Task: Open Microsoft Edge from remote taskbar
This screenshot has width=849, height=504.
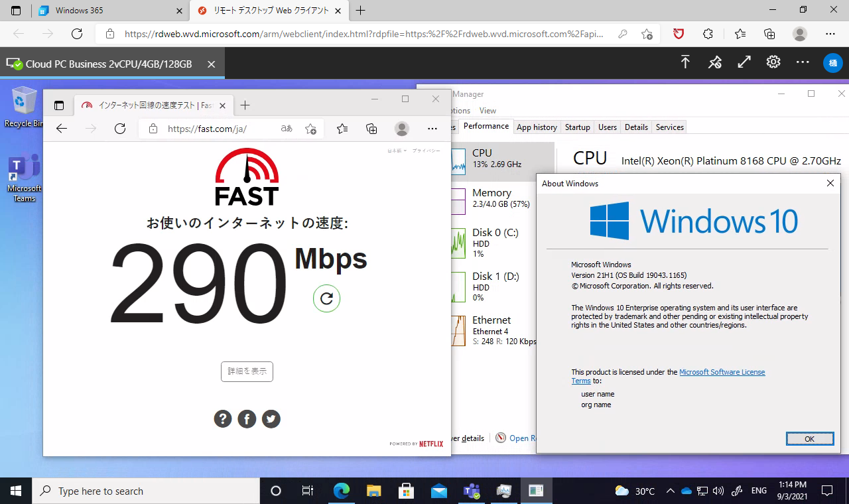Action: (341, 491)
